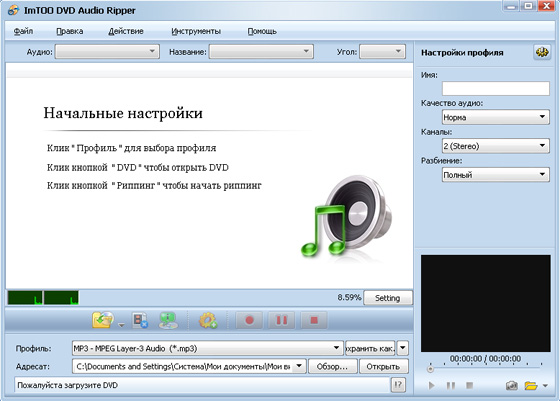The height and width of the screenshot is (401, 560).
Task: Open the Каналы 2 (Stereo) dropdown
Action: pos(496,146)
